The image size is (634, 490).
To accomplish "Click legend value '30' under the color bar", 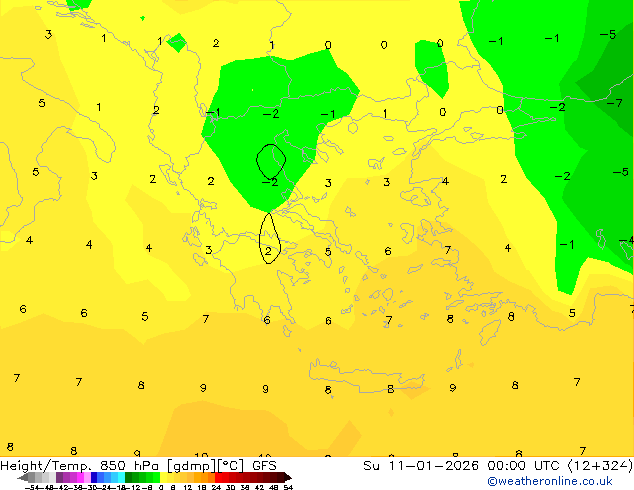I will click(x=230, y=488).
